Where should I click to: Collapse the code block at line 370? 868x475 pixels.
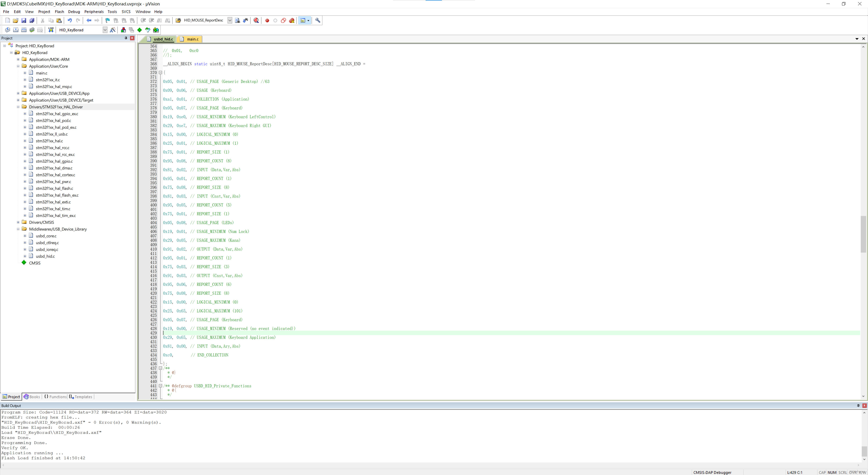[x=160, y=73]
